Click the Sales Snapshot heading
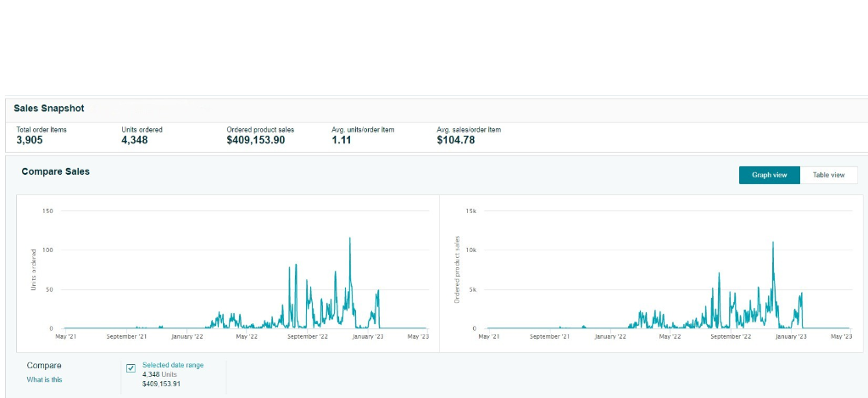The image size is (868, 398). coord(49,109)
